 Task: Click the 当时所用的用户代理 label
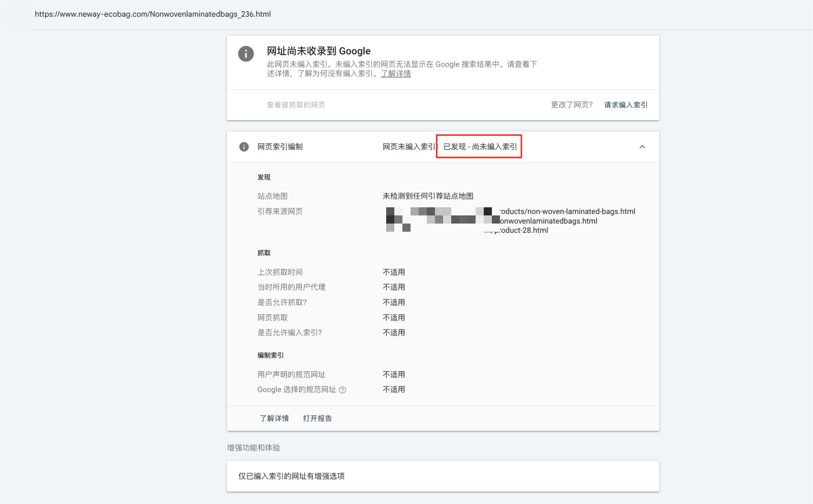coord(291,287)
